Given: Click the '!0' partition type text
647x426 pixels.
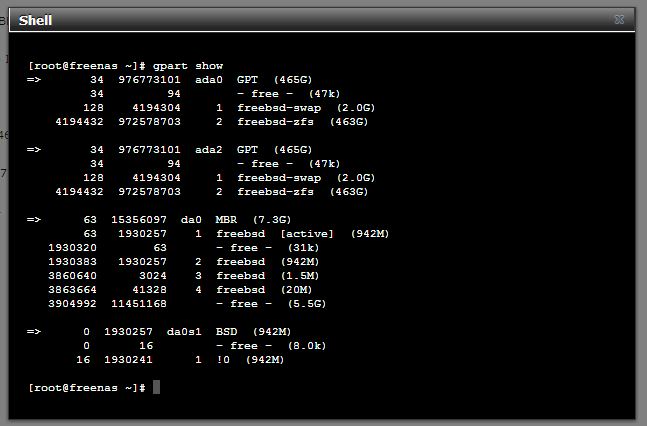Looking at the screenshot, I should coord(223,360).
